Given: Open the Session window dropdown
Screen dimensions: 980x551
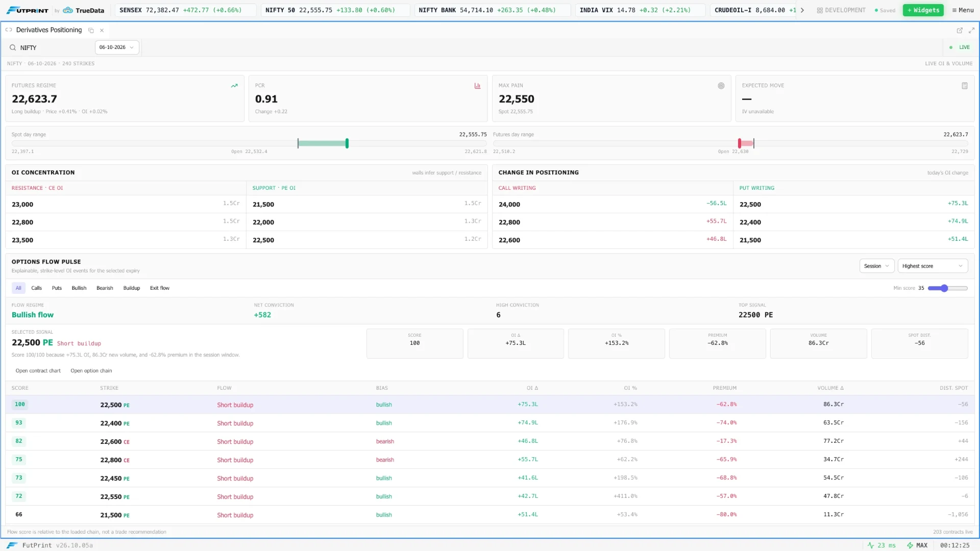Looking at the screenshot, I should tap(877, 266).
